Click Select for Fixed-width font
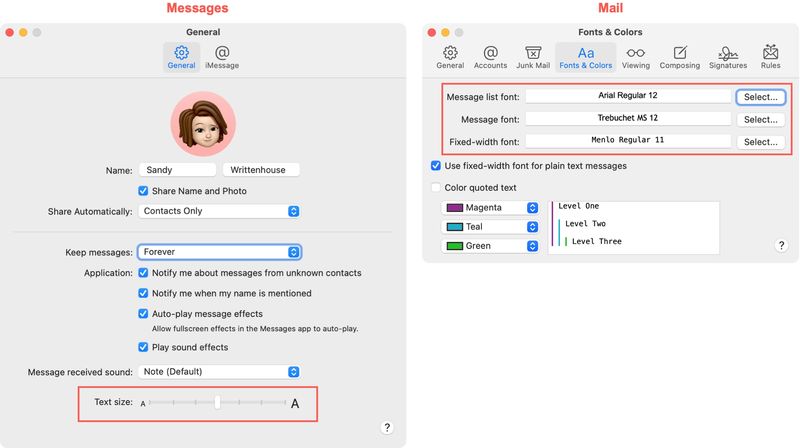This screenshot has height=448, width=800. (761, 142)
